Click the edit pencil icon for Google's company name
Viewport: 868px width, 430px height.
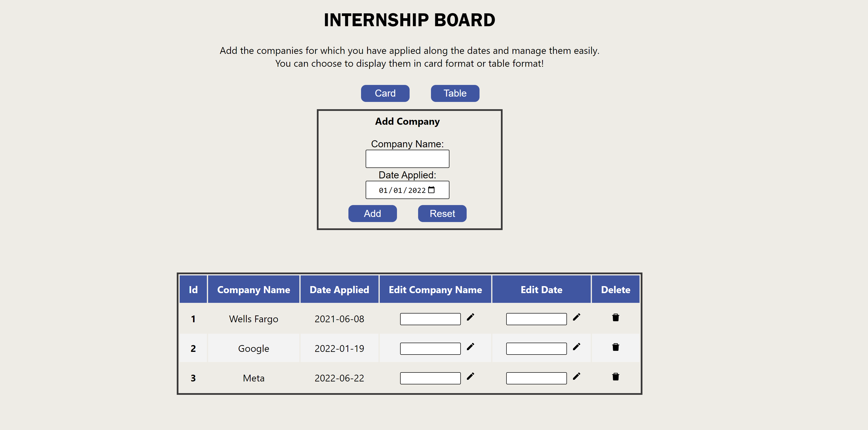point(471,347)
